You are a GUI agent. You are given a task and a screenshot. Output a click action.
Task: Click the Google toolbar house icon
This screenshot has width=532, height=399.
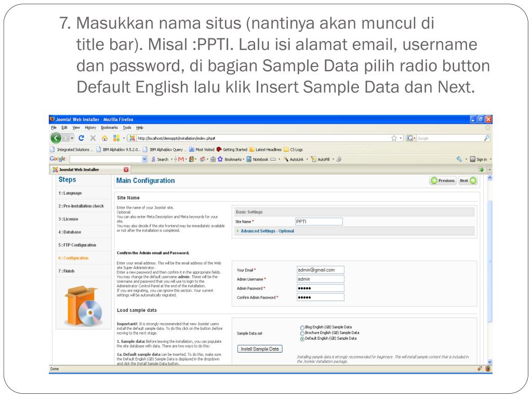tap(212, 159)
